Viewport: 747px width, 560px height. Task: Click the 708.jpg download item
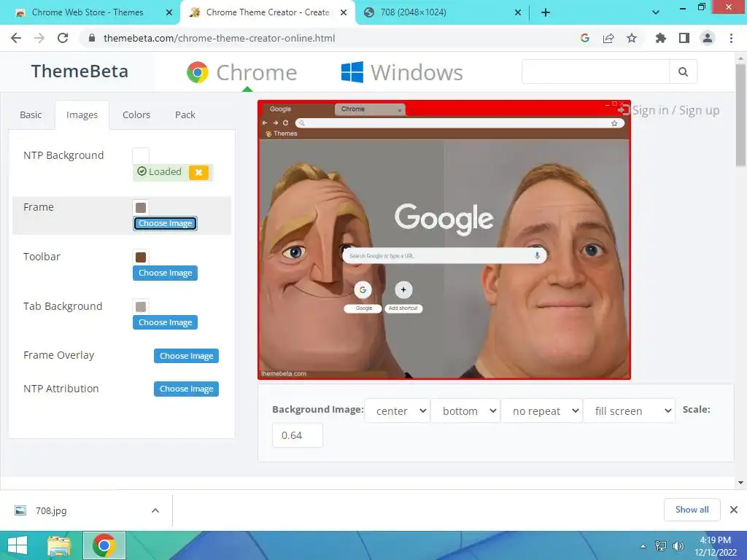[x=86, y=510]
